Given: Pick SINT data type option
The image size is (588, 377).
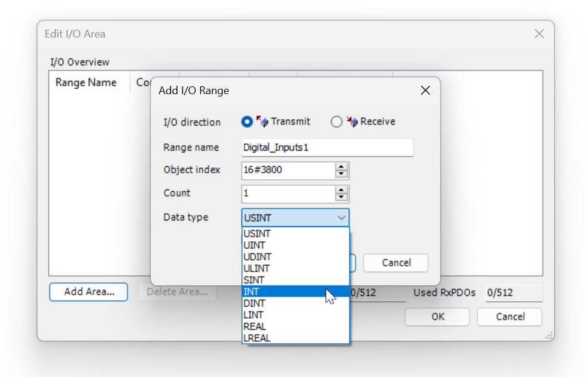Looking at the screenshot, I should tap(296, 280).
